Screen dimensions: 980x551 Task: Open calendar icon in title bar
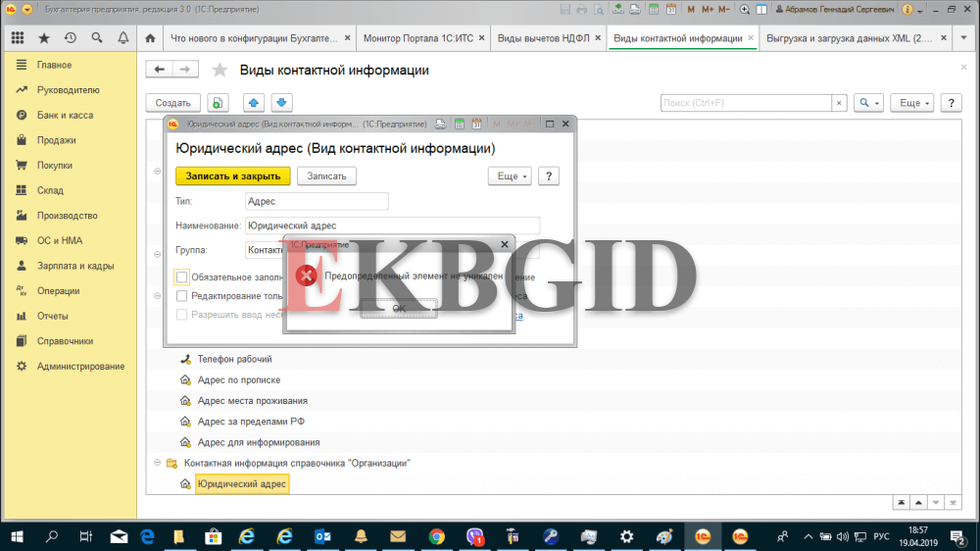click(670, 10)
